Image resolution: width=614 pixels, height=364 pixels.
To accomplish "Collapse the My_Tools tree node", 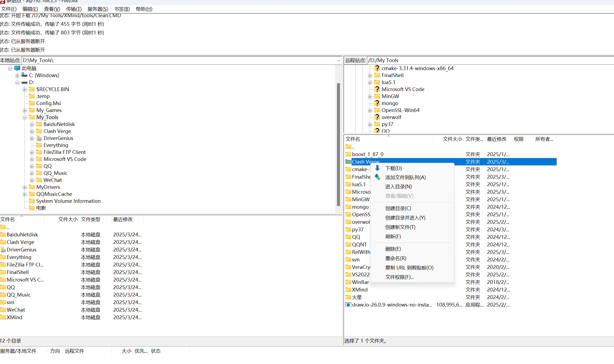I will [x=24, y=117].
